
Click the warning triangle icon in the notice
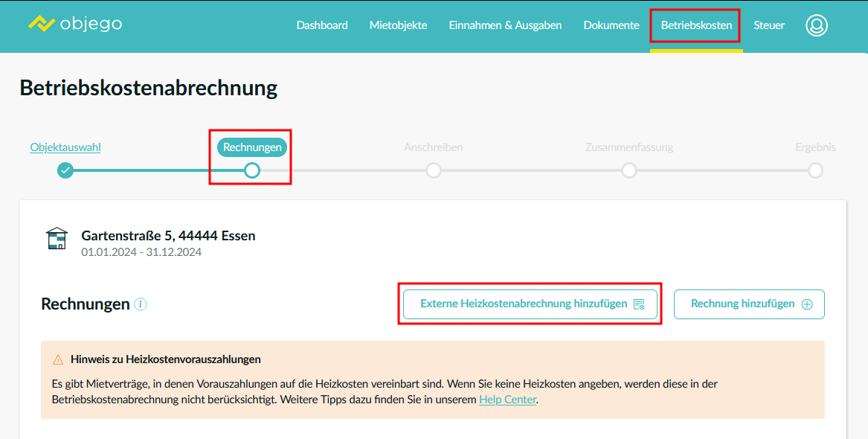[58, 360]
